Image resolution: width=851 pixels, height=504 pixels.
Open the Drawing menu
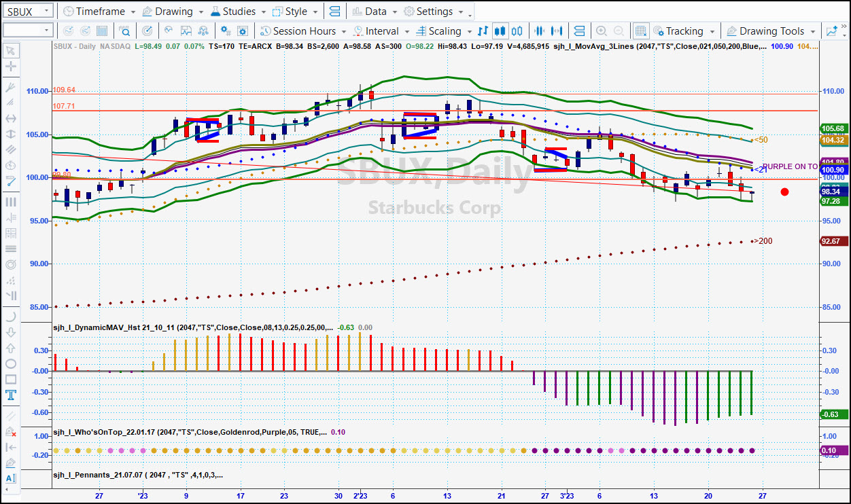[x=172, y=12]
